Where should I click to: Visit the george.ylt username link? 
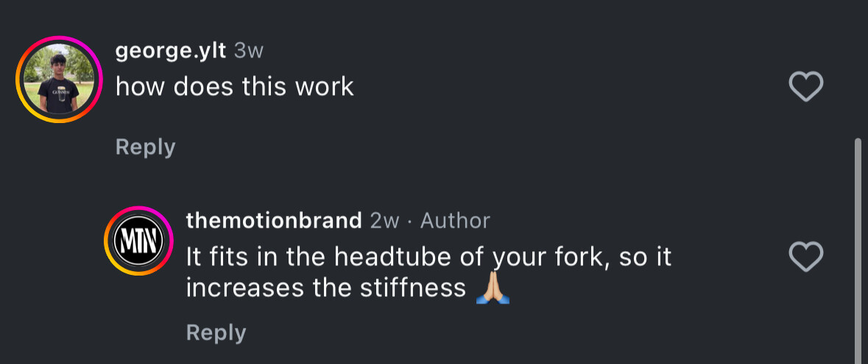pyautogui.click(x=171, y=50)
